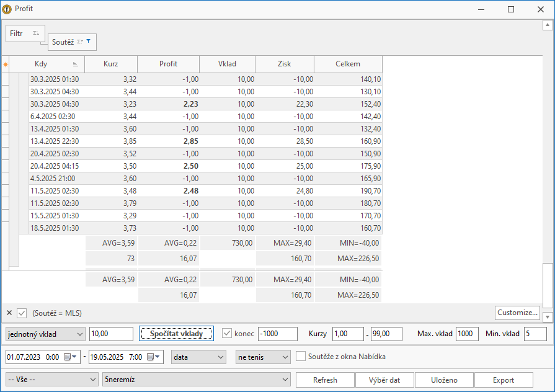Open the end date calendar picker
The height and width of the screenshot is (392, 555).
(x=153, y=357)
